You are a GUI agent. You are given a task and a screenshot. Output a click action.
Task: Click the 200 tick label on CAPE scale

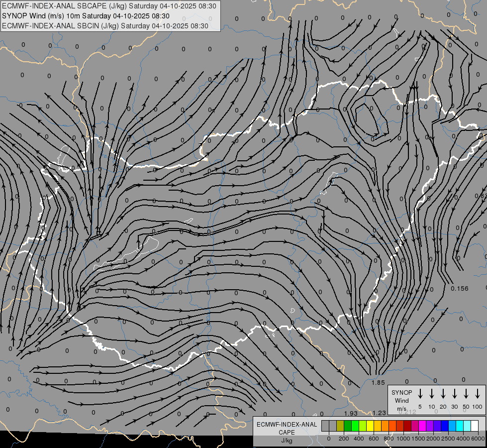344,439
